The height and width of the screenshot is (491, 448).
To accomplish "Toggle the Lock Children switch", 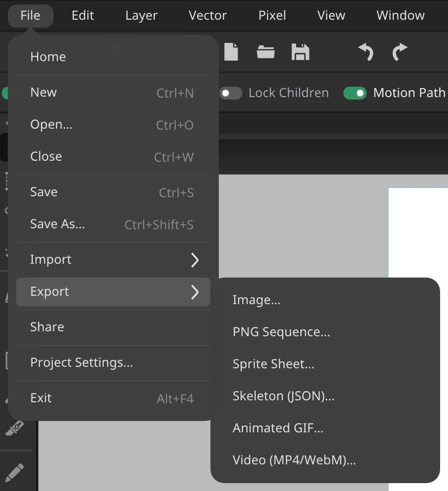I will (231, 93).
